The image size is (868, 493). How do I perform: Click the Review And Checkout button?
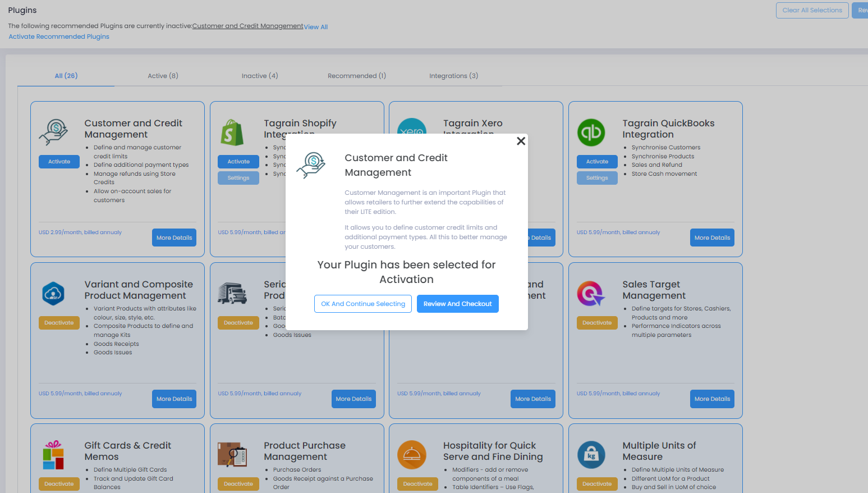[x=457, y=304]
